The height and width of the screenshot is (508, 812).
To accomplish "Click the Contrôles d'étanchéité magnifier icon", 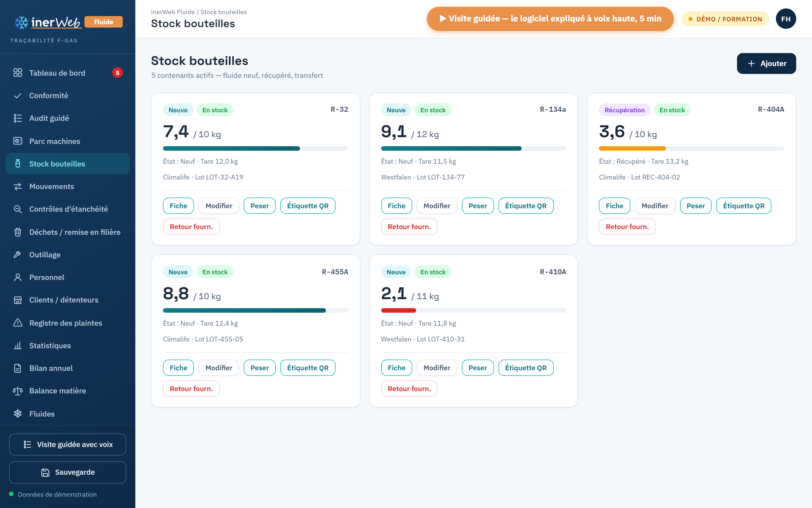I will [x=18, y=209].
